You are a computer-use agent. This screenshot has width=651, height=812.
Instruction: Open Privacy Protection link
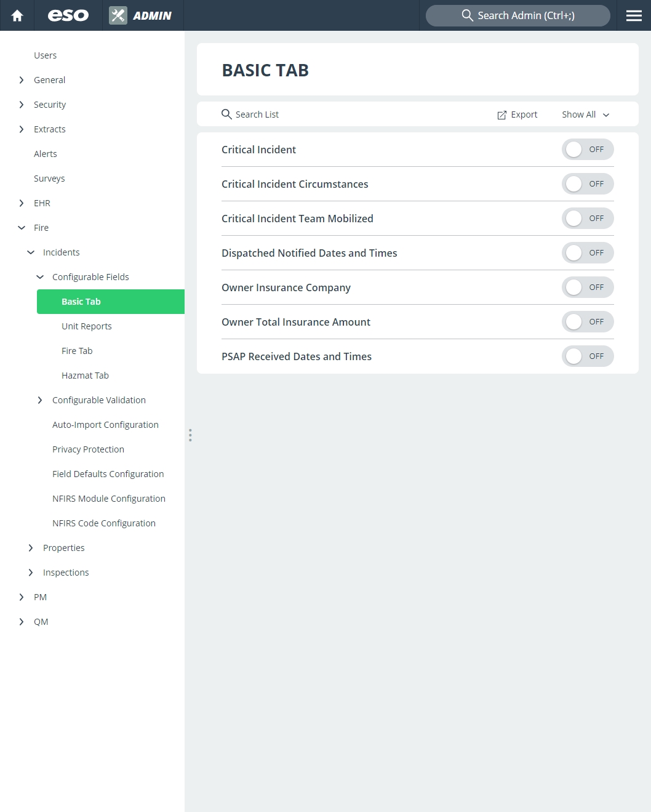pos(88,449)
